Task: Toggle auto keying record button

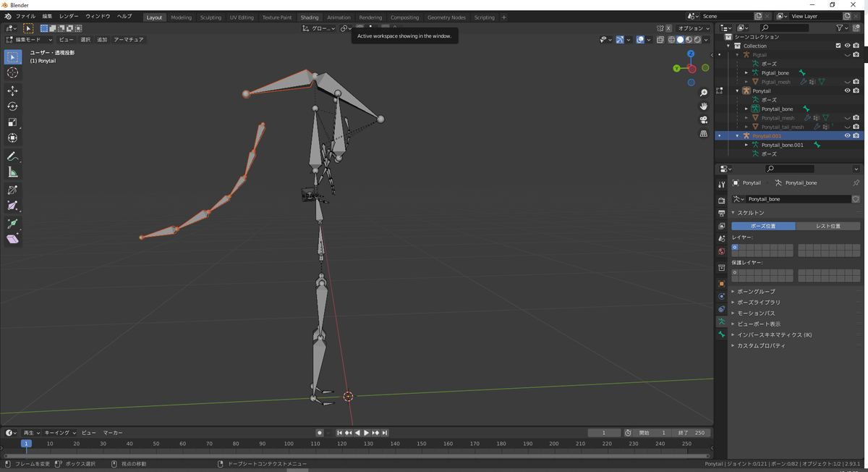Action: point(319,433)
